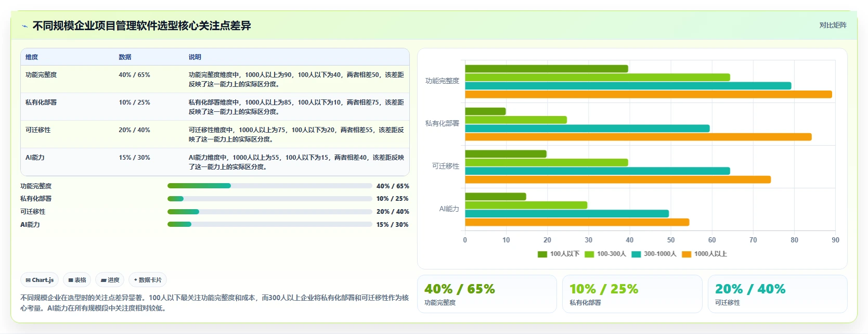Click the 功能完整度 description text in table
This screenshot has height=334, width=868.
[x=296, y=80]
